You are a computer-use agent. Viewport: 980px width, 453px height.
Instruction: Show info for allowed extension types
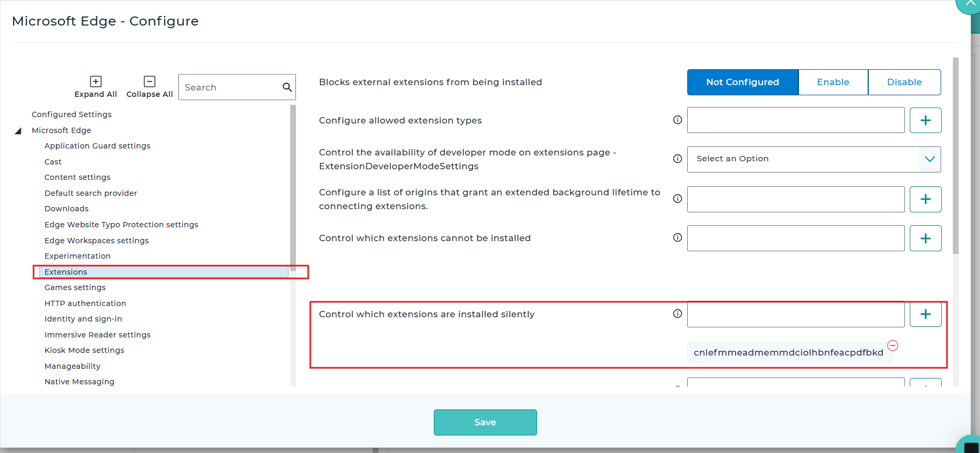coord(677,120)
